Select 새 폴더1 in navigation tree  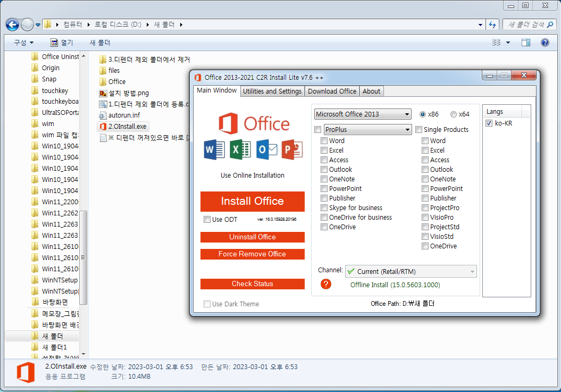[x=49, y=347]
